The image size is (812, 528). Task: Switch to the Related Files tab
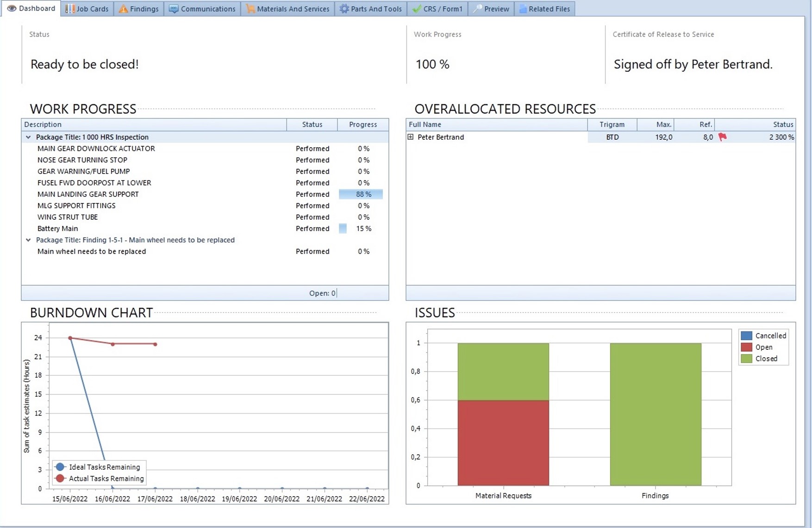(x=544, y=9)
